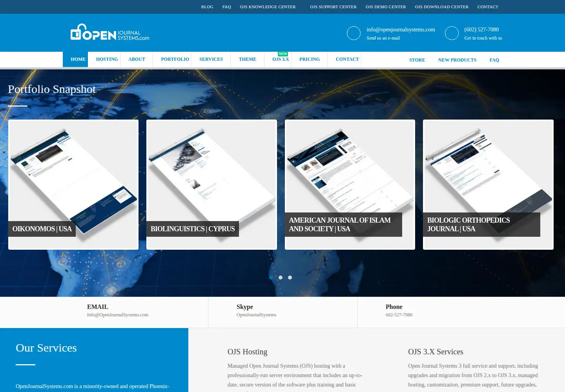Click the phone circle icon in header
Image resolution: width=565 pixels, height=392 pixels.
coord(452,33)
